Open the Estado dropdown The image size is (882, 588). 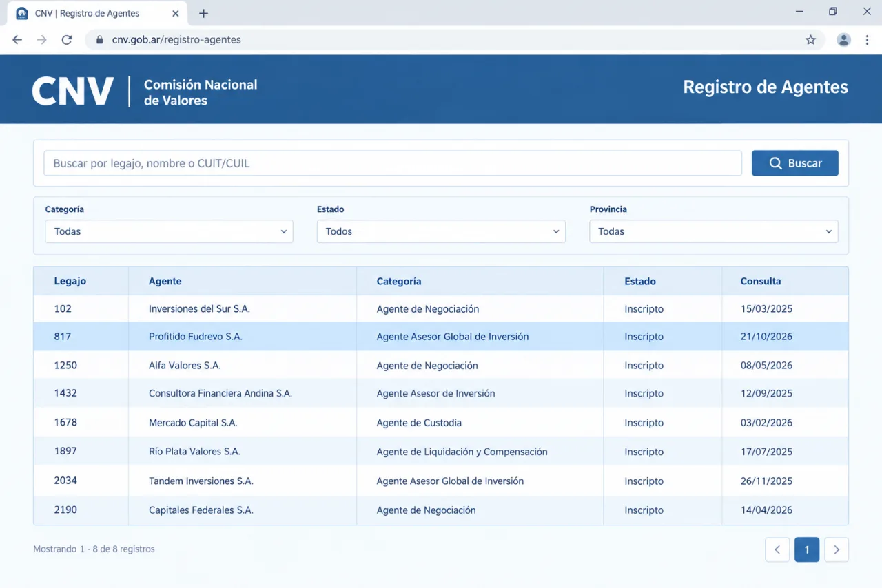pyautogui.click(x=441, y=231)
